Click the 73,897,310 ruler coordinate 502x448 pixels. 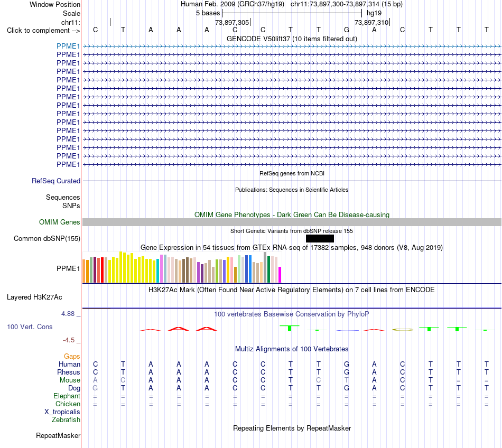pos(371,22)
